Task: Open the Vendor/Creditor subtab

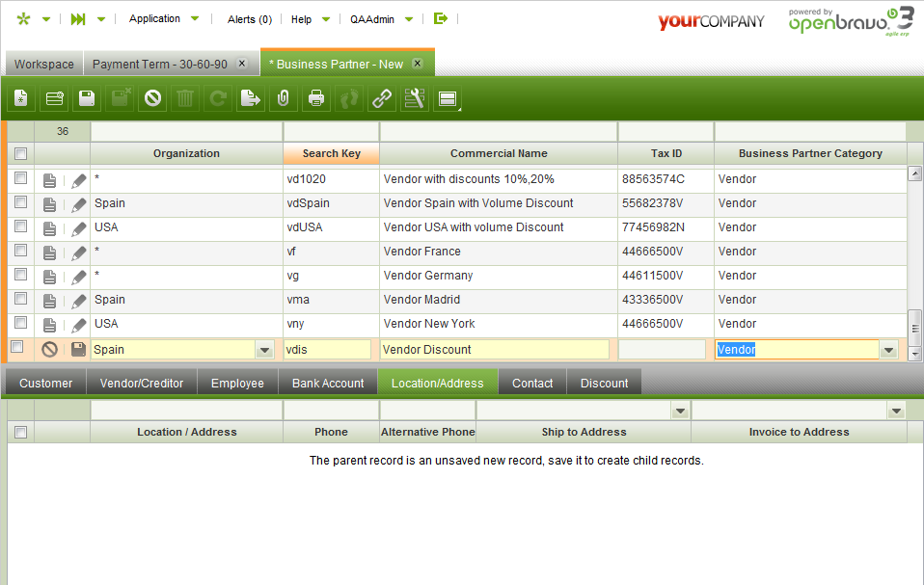Action: 142,384
